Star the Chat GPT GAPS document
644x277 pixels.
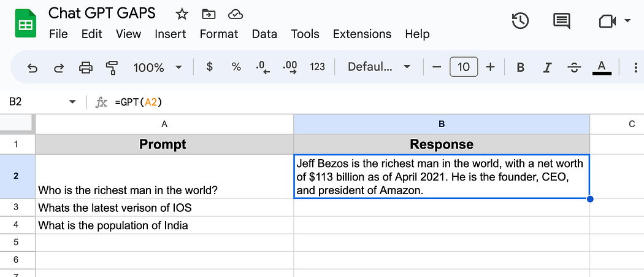[x=182, y=14]
